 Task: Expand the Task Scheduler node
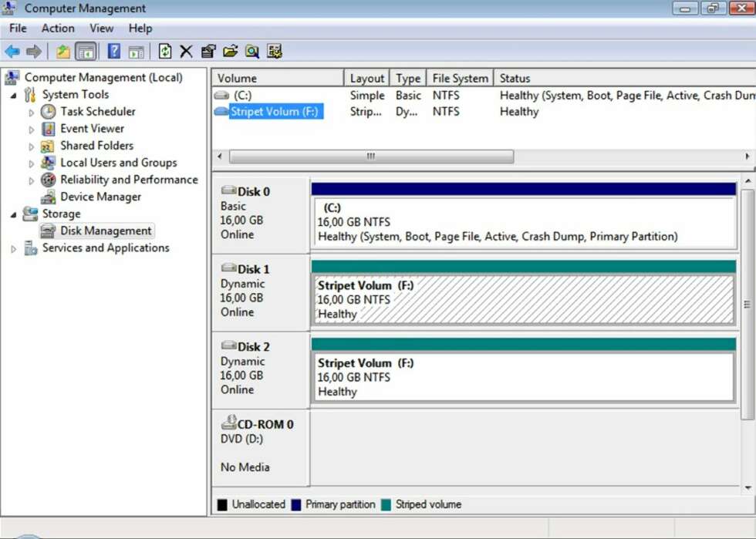tap(32, 113)
